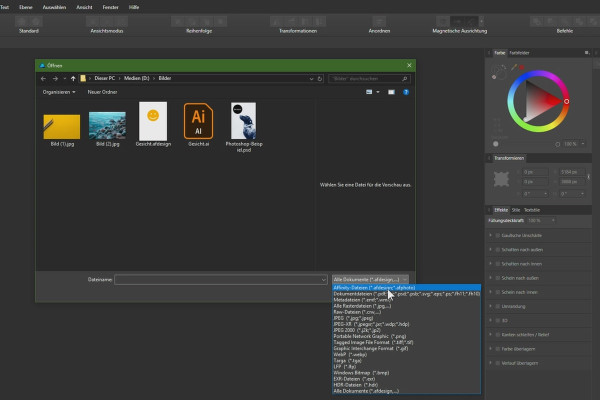Click Medien (D:) in the path
Viewport: 600px width, 400px height.
(136, 78)
